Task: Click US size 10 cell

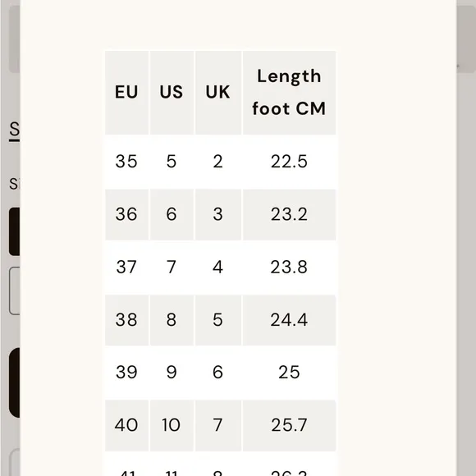Action: [x=172, y=425]
